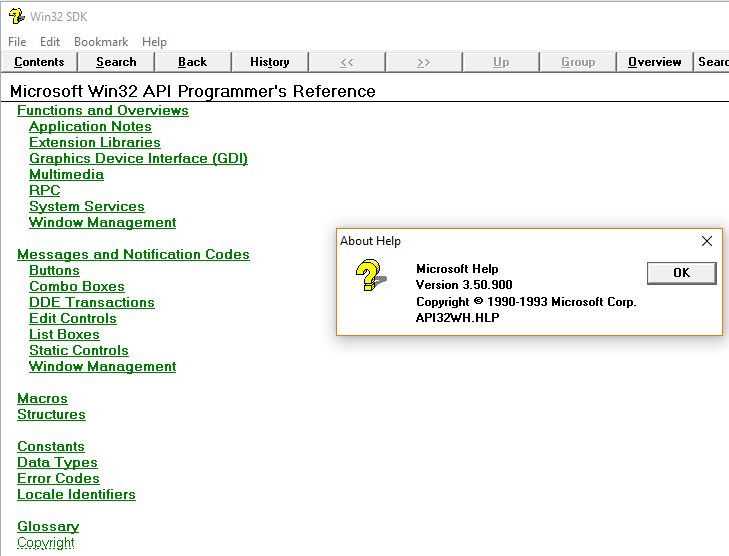Click the Copyright 1990-1993 Microsoft Corp. text
The image size is (729, 556).
(x=526, y=302)
